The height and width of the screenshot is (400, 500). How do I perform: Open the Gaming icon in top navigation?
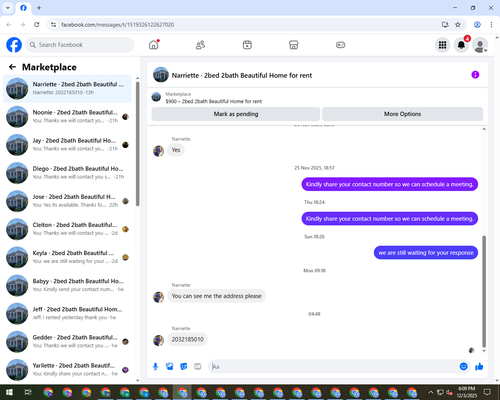pos(340,45)
